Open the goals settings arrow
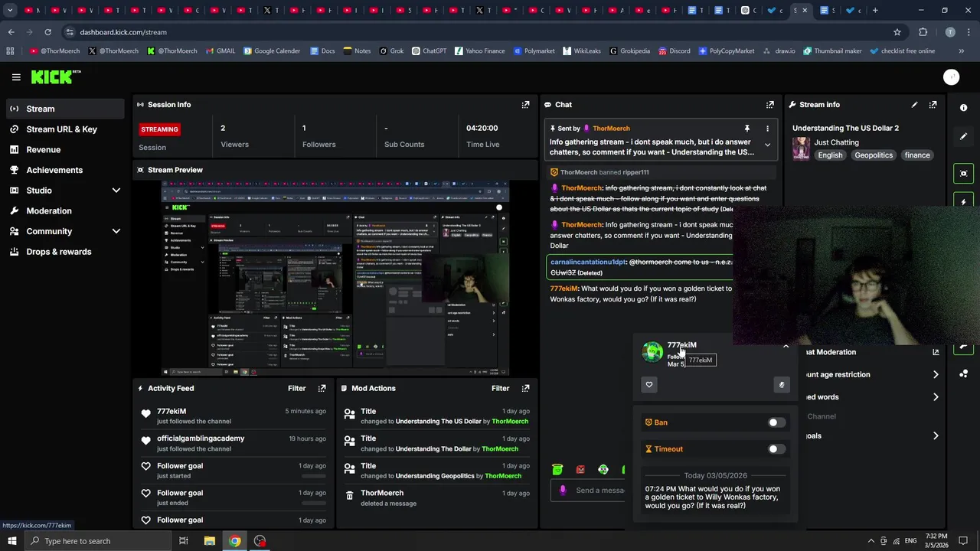This screenshot has height=551, width=980. (x=935, y=435)
